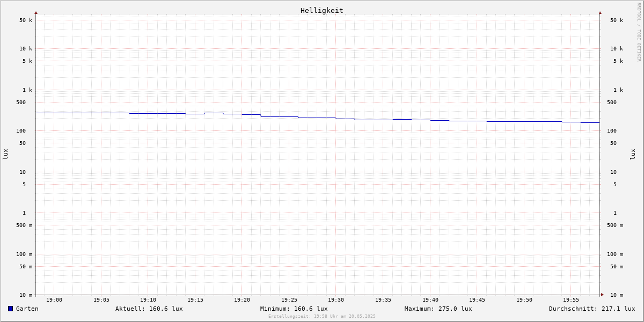Click the 19:35 time axis label

[x=383, y=300]
